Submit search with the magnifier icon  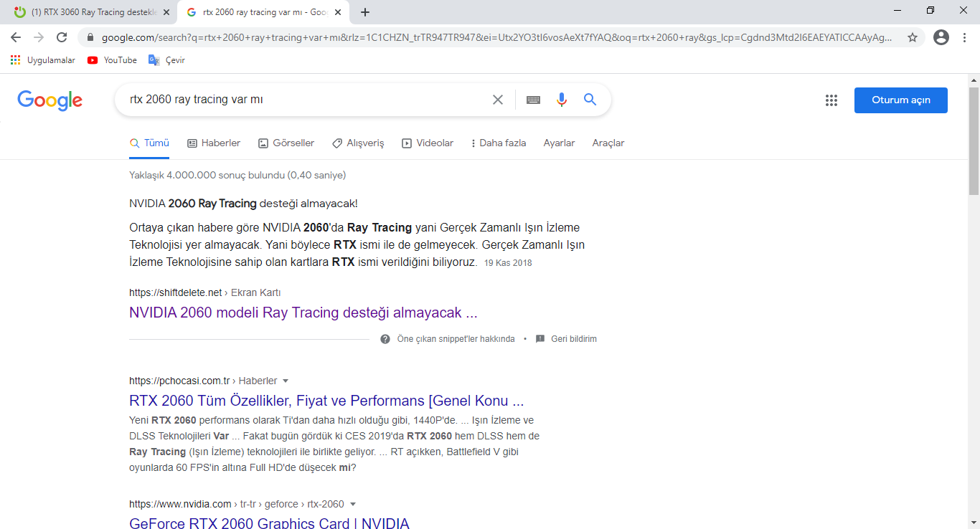coord(590,100)
